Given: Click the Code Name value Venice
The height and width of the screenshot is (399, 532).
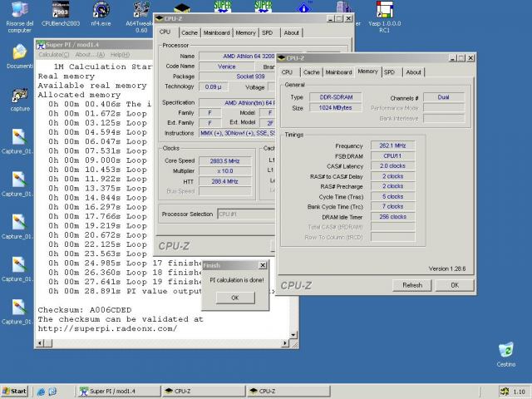Looking at the screenshot, I should coord(227,66).
